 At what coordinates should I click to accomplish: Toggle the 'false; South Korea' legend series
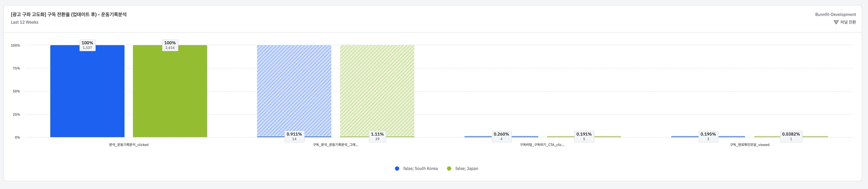[x=420, y=169]
